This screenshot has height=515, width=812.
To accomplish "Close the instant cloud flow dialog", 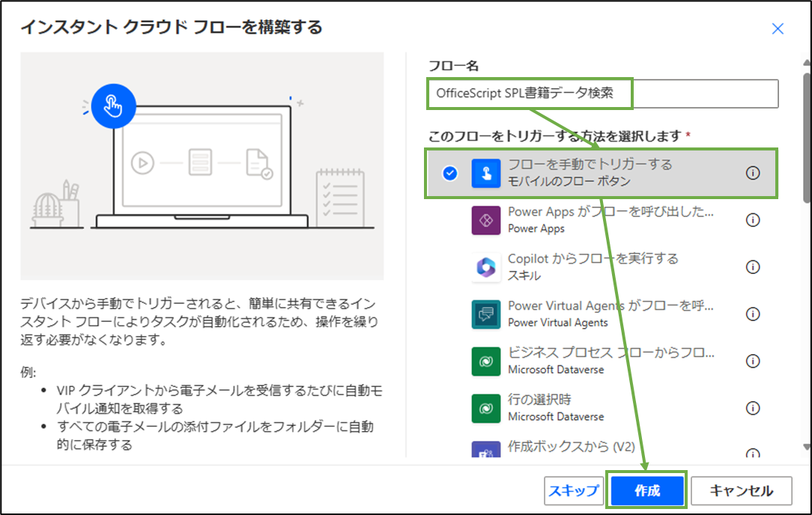I will [778, 28].
